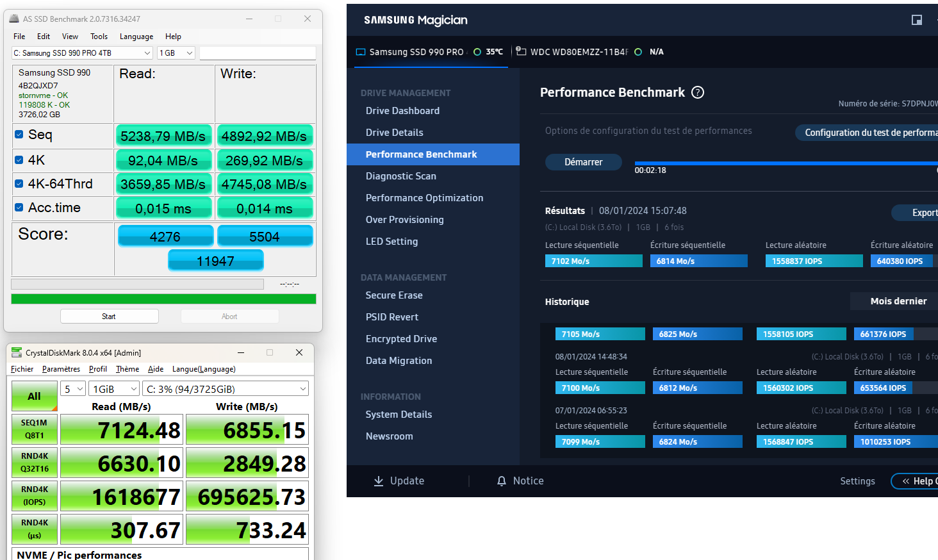Open the C: 3% drive dropdown in CrystalDiskMark

[226, 389]
